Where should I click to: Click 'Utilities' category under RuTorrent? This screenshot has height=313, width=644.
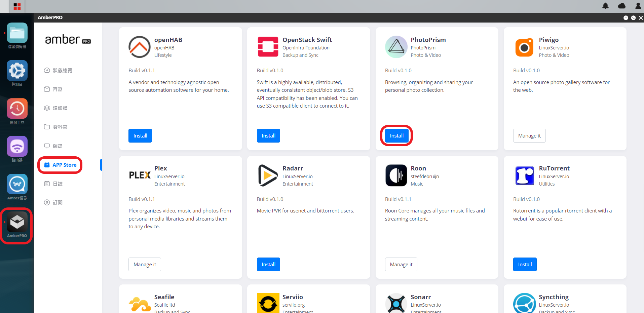tap(547, 184)
